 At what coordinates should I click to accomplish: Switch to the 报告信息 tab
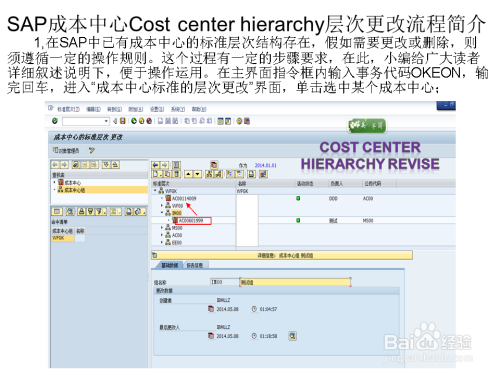pyautogui.click(x=195, y=265)
